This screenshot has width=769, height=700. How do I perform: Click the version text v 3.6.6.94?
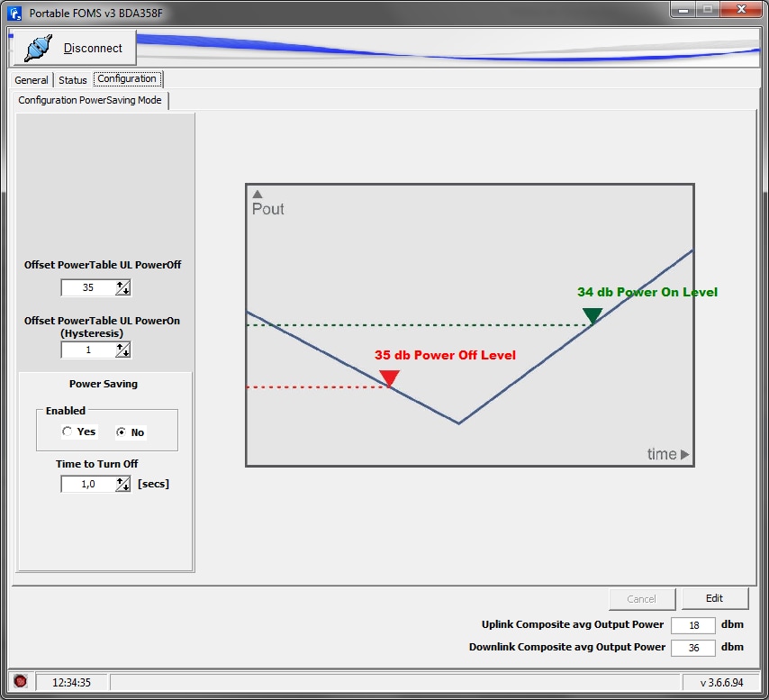pyautogui.click(x=721, y=682)
